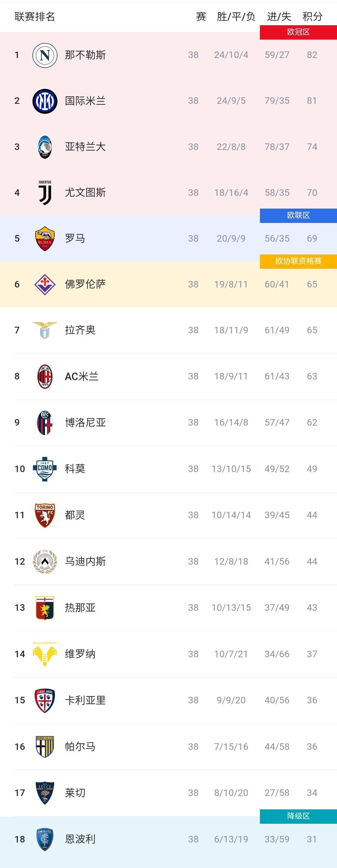Select the 胜/平/负 column header
The image size is (337, 868).
236,17
